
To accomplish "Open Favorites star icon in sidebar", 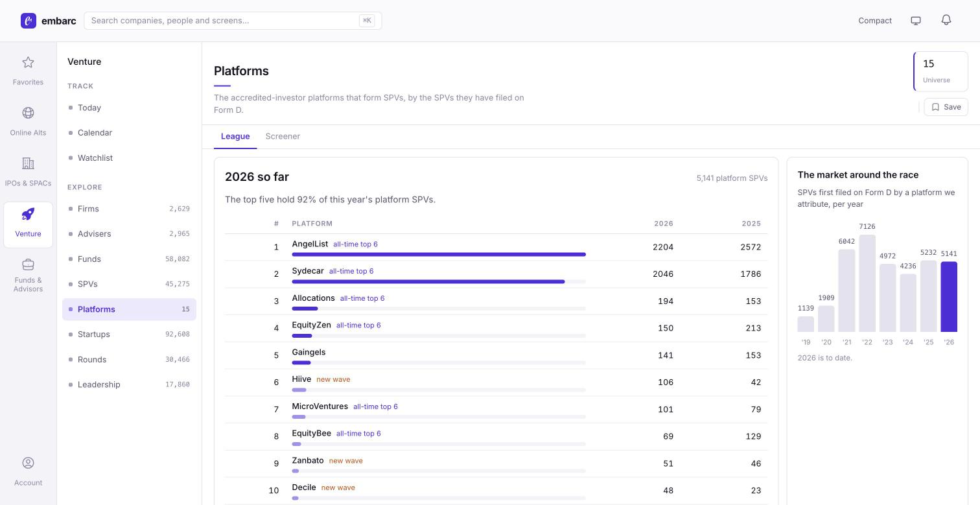I will [28, 62].
